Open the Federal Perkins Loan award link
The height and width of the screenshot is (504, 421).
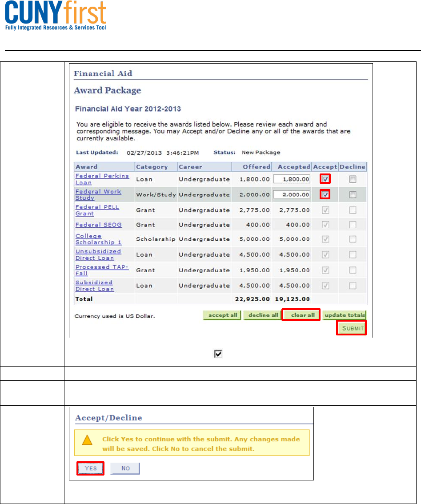coord(102,179)
